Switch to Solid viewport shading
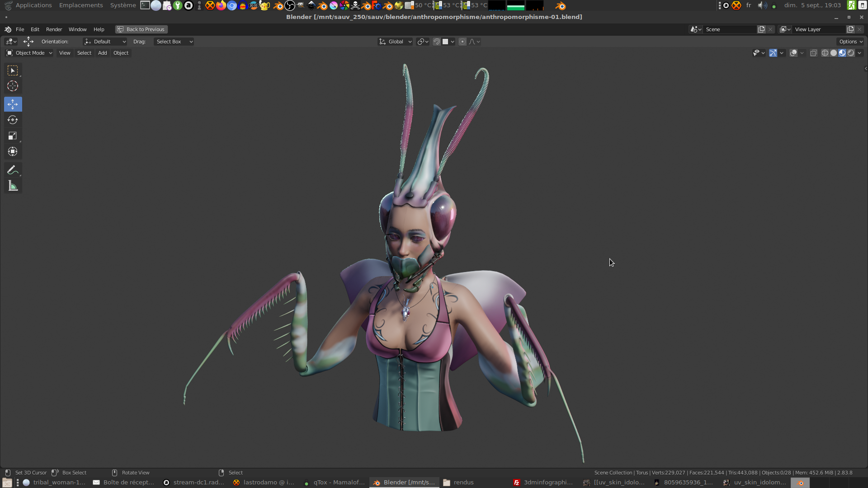Screen dimensions: 868x488 [834, 53]
